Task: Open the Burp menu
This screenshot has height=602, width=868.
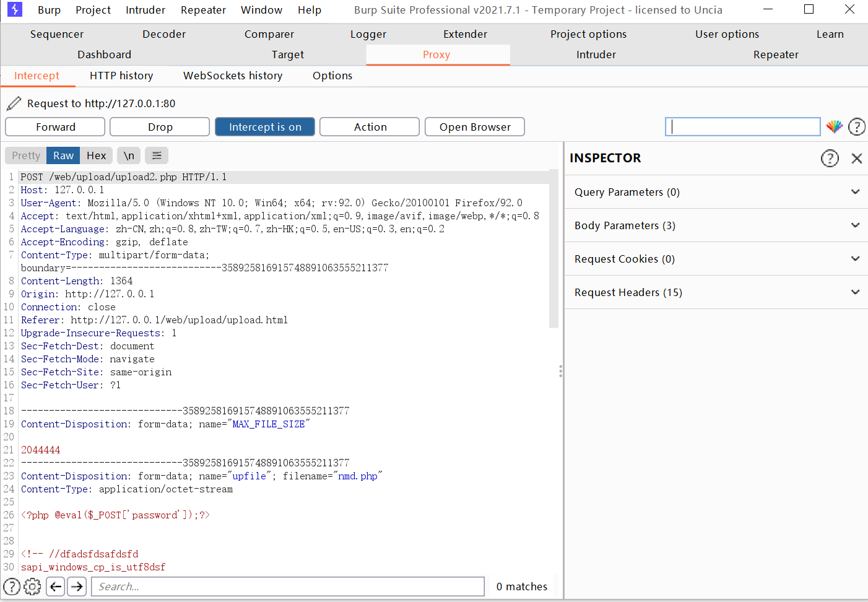Action: 49,10
